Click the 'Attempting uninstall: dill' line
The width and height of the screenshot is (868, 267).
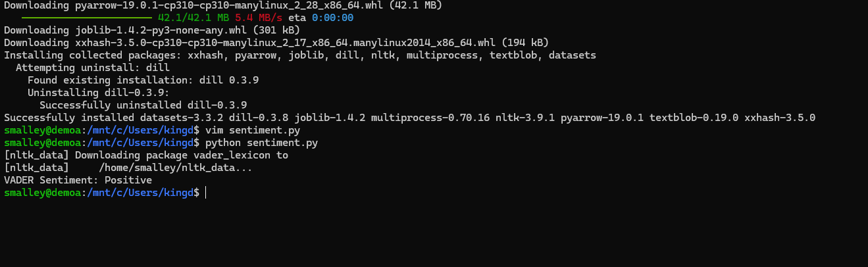point(93,68)
